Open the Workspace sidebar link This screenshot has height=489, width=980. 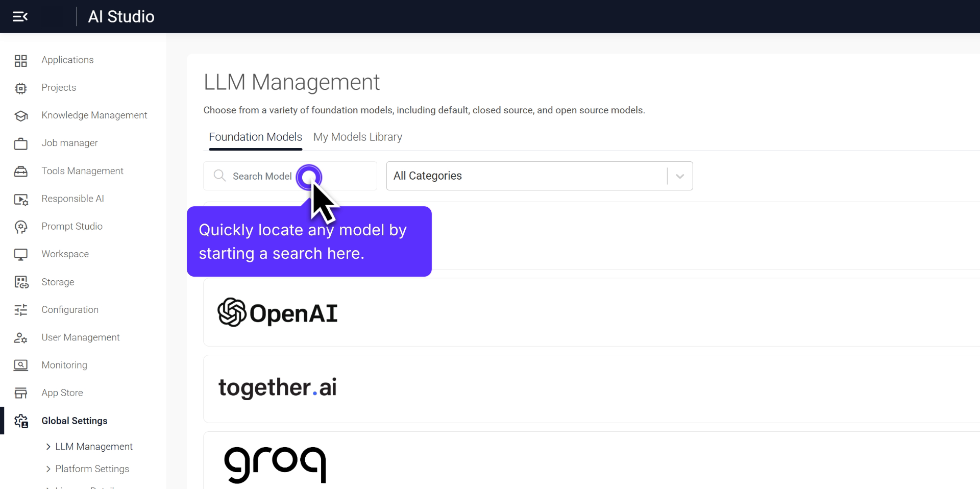pos(65,254)
